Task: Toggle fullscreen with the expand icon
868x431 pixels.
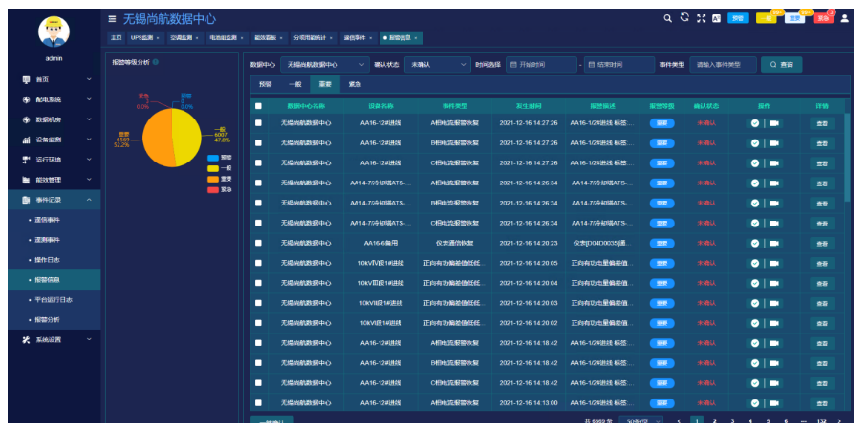Action: point(701,18)
